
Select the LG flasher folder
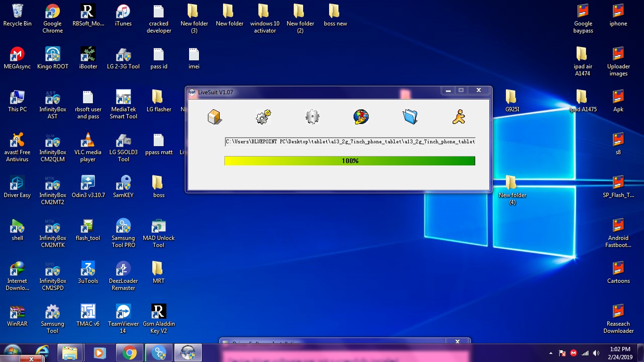click(x=159, y=101)
